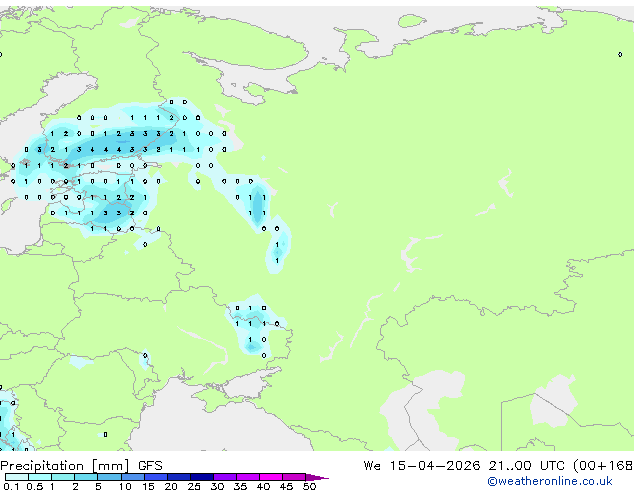Image resolution: width=634 pixels, height=490 pixels.
Task: Click the forecast date We 15-04-2026 label
Action: (x=422, y=466)
